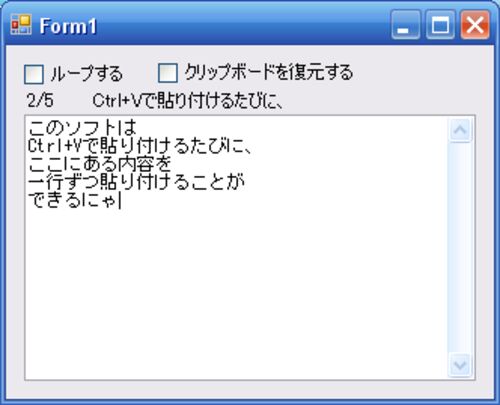Click the empty area of the text box

point(237,293)
